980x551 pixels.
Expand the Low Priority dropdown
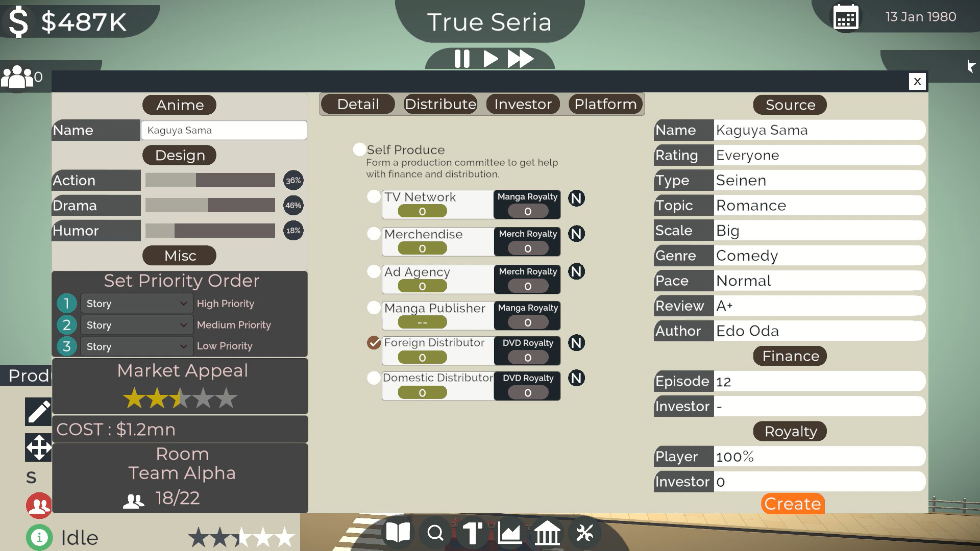coord(136,346)
